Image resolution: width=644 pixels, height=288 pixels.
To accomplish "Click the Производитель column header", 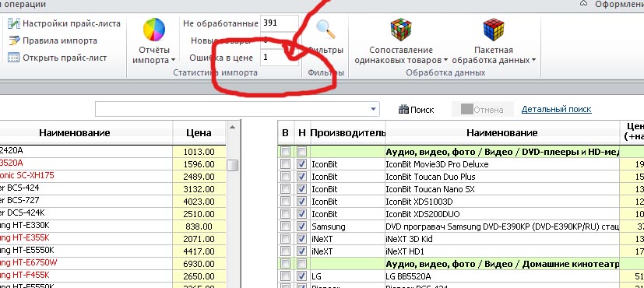I will tap(347, 132).
